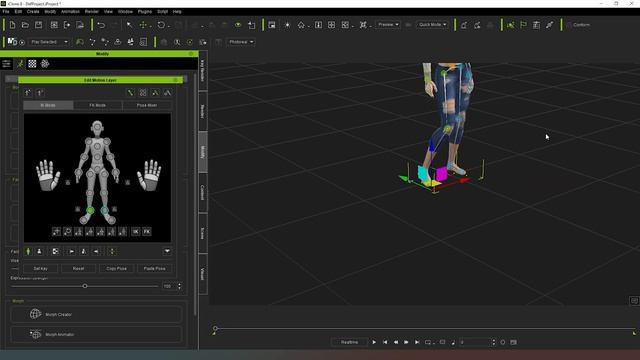Open the Create menu
The image size is (640, 360).
(x=33, y=11)
